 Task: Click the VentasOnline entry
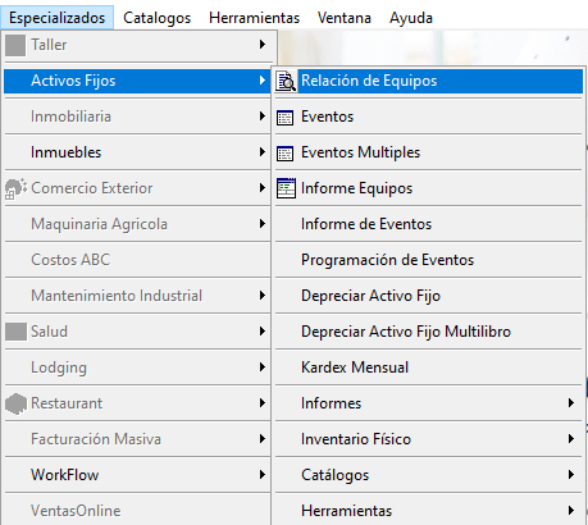[x=137, y=511]
